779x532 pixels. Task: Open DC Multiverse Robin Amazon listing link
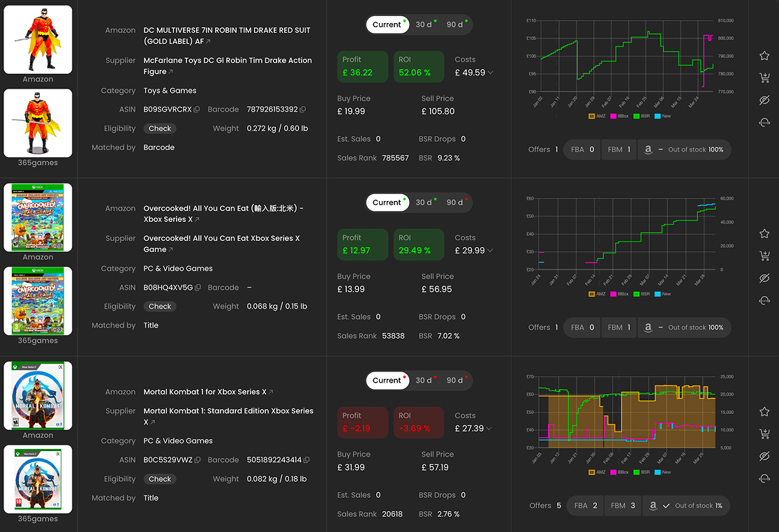[227, 36]
